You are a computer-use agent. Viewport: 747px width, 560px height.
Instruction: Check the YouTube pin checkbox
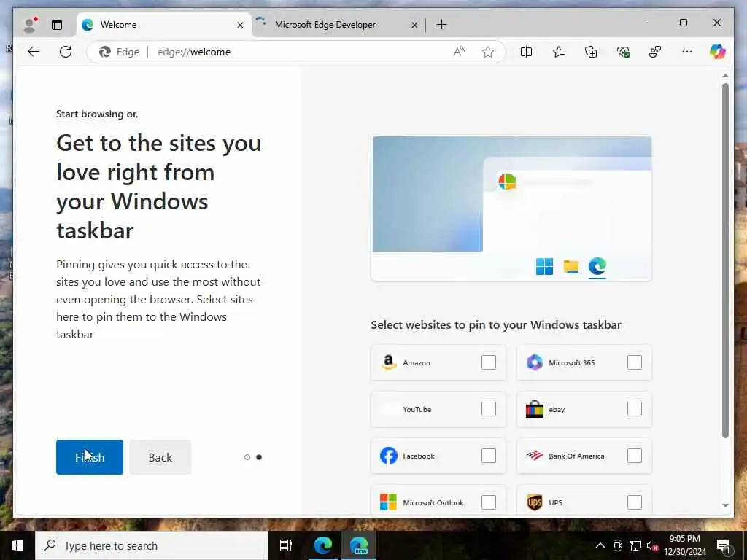tap(488, 409)
